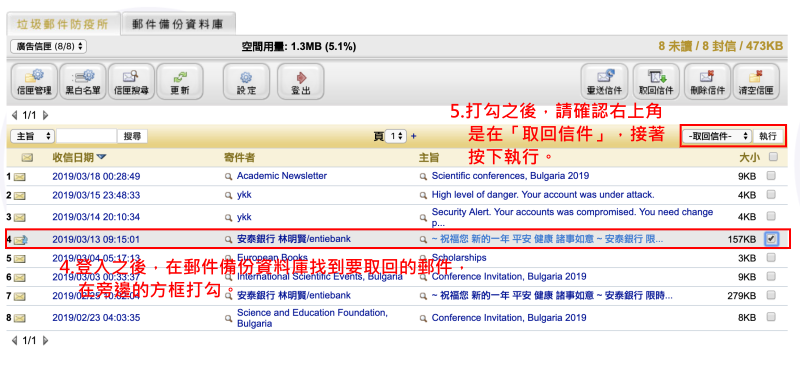
Task: Toggle the select-all checkbox in header
Action: click(773, 157)
